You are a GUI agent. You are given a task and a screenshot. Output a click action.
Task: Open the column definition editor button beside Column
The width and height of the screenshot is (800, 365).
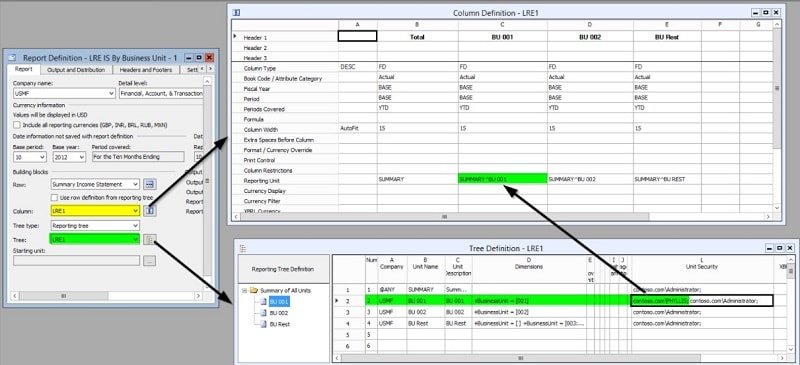[150, 210]
